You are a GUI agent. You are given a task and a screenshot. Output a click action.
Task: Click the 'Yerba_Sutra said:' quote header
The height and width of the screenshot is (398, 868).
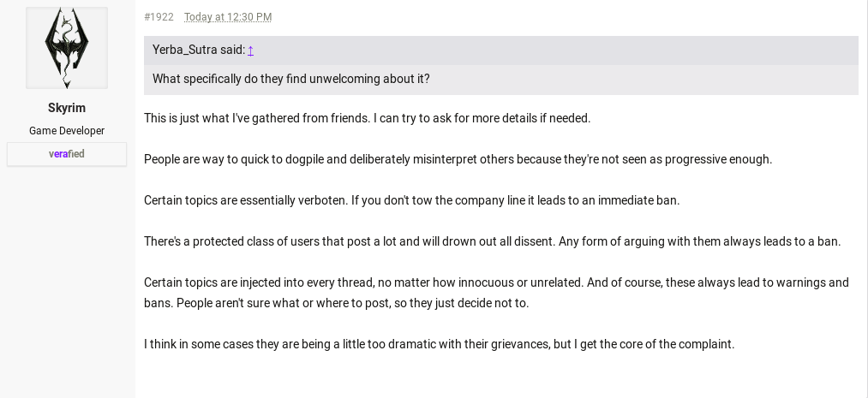199,50
